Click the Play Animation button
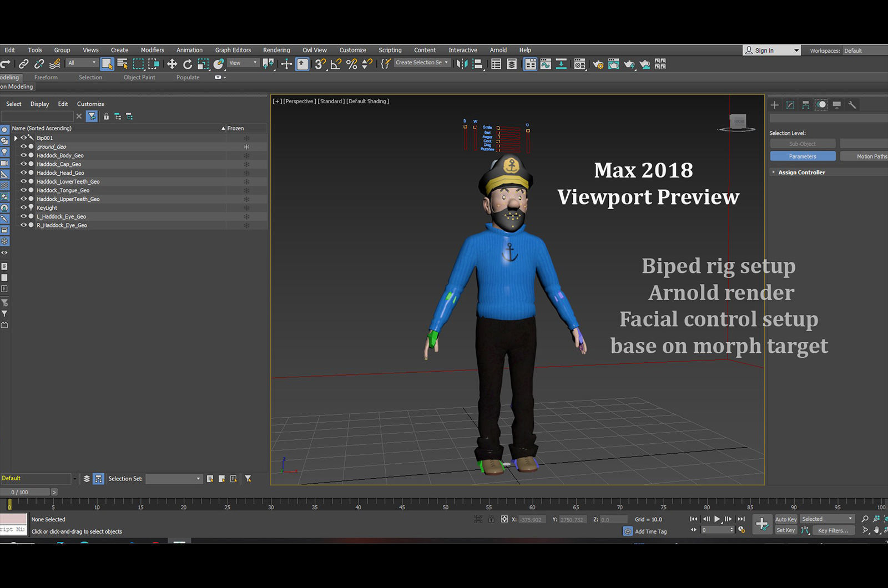 (717, 519)
